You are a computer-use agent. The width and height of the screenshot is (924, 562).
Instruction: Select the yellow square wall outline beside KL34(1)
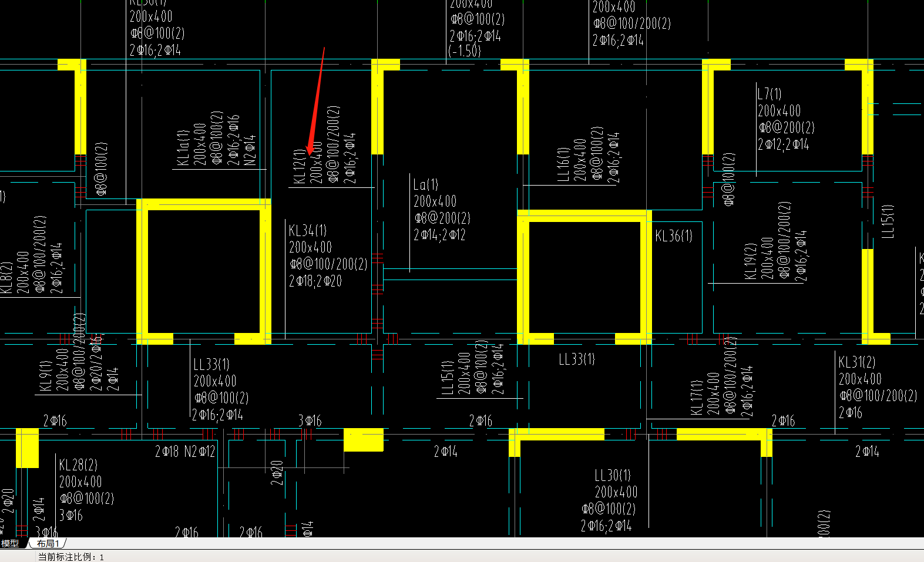204,271
